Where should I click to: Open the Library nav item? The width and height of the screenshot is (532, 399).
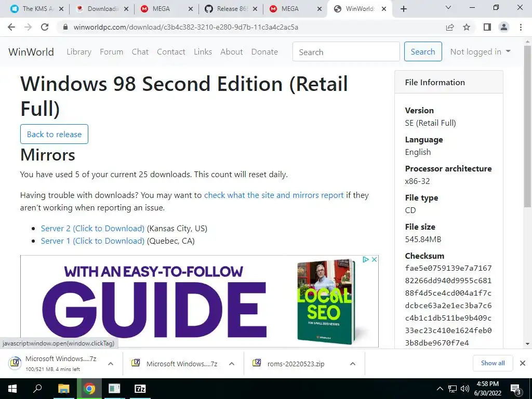(x=79, y=52)
